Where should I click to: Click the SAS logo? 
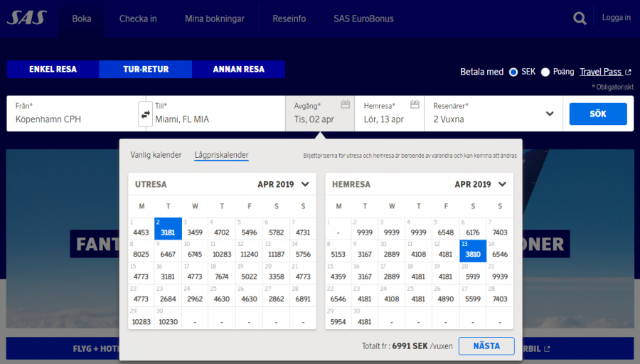pyautogui.click(x=26, y=18)
